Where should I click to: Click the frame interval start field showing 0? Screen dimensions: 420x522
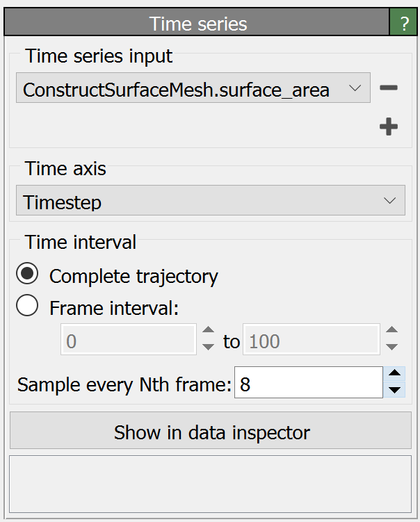(x=128, y=341)
